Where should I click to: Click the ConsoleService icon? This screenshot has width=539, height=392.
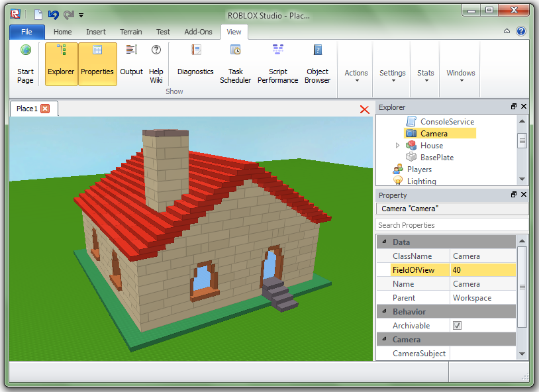[411, 121]
